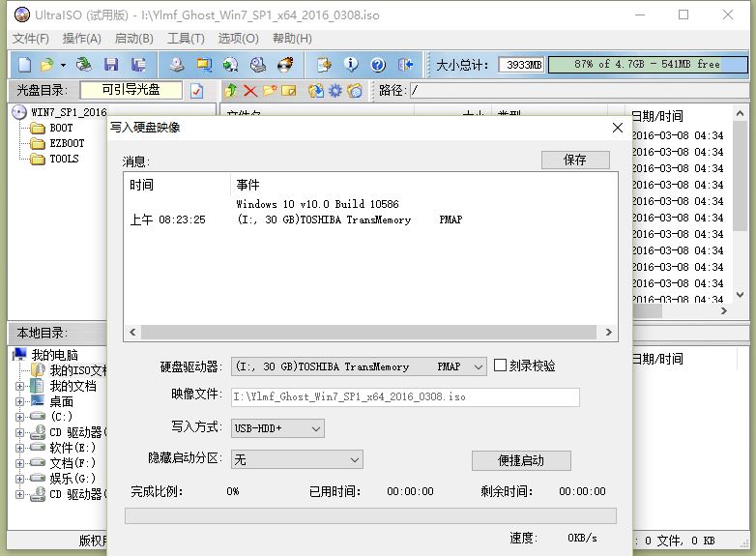756x556 pixels.
Task: Expand the (C:) drive node
Action: [19, 417]
